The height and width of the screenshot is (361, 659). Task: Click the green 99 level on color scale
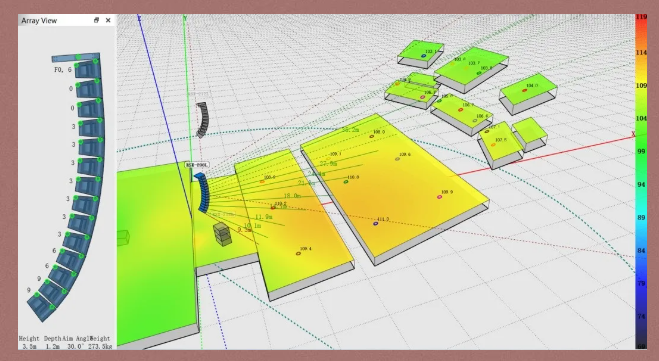(x=641, y=151)
